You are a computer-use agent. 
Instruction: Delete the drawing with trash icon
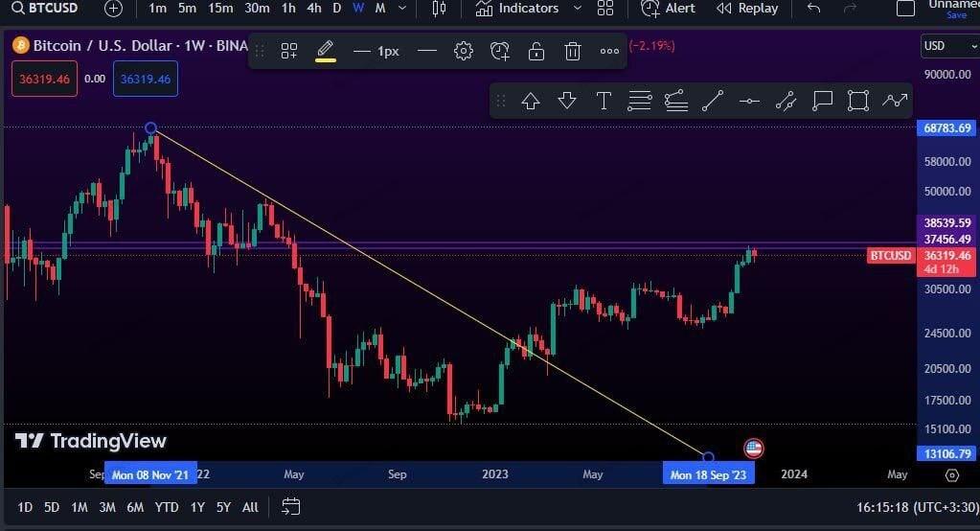[573, 51]
